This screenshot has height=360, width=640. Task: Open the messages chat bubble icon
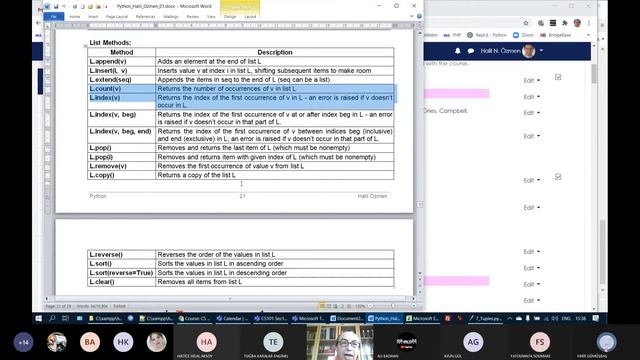(x=471, y=51)
